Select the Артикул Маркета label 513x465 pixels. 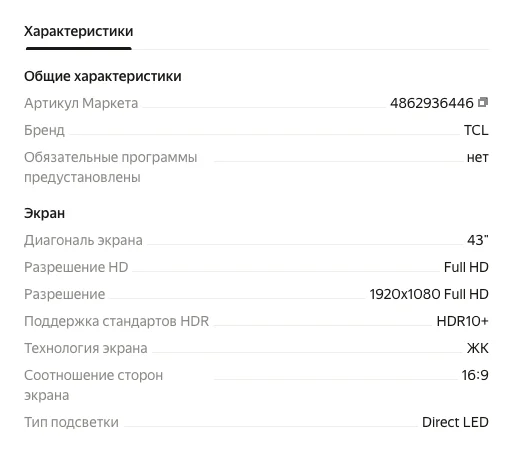click(81, 103)
